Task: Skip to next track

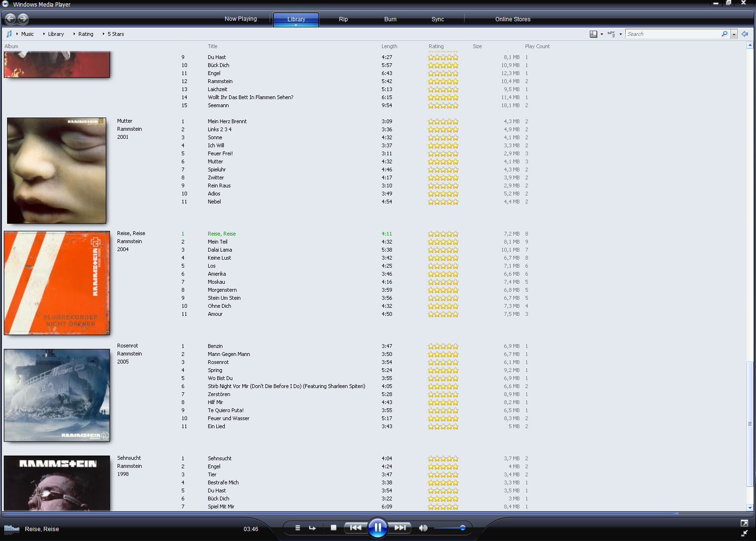Action: point(400,528)
